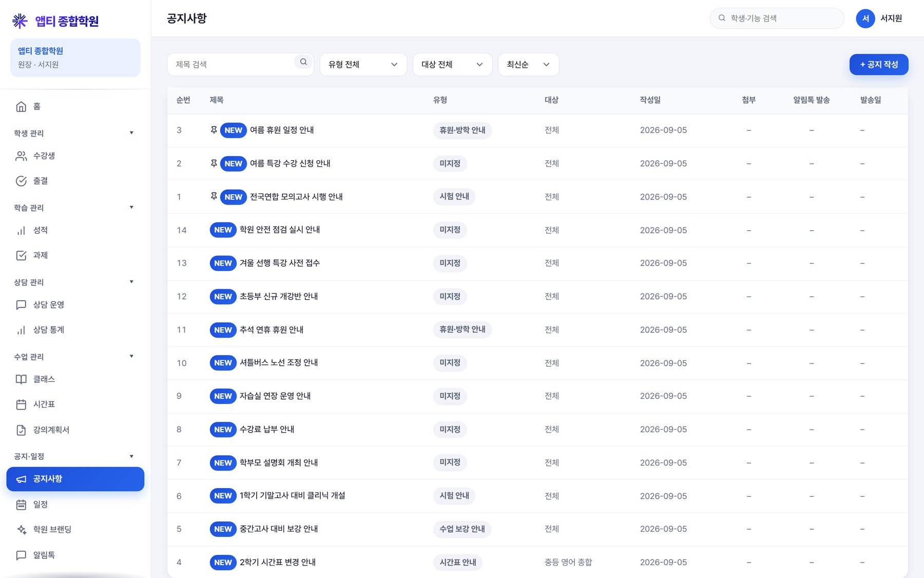Open notice 자습실 연장 운영 안내
The height and width of the screenshot is (578, 924).
pos(275,396)
